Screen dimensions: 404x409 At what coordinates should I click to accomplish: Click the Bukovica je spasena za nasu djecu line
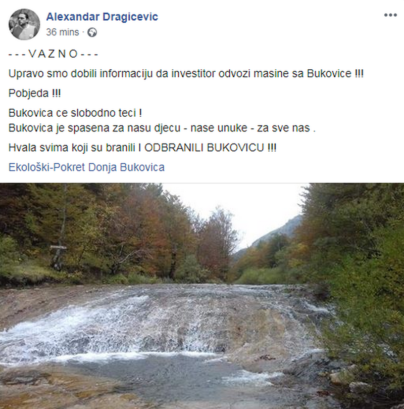pos(162,128)
